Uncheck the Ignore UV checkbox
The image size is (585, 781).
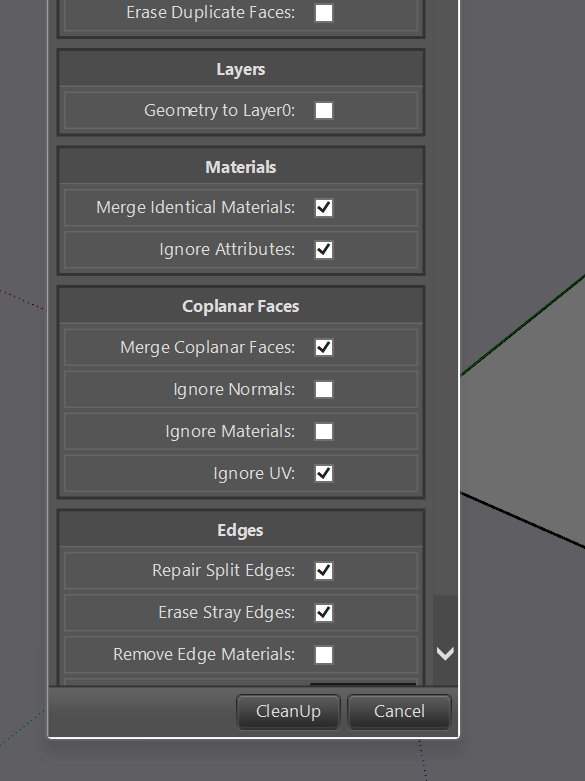point(324,473)
